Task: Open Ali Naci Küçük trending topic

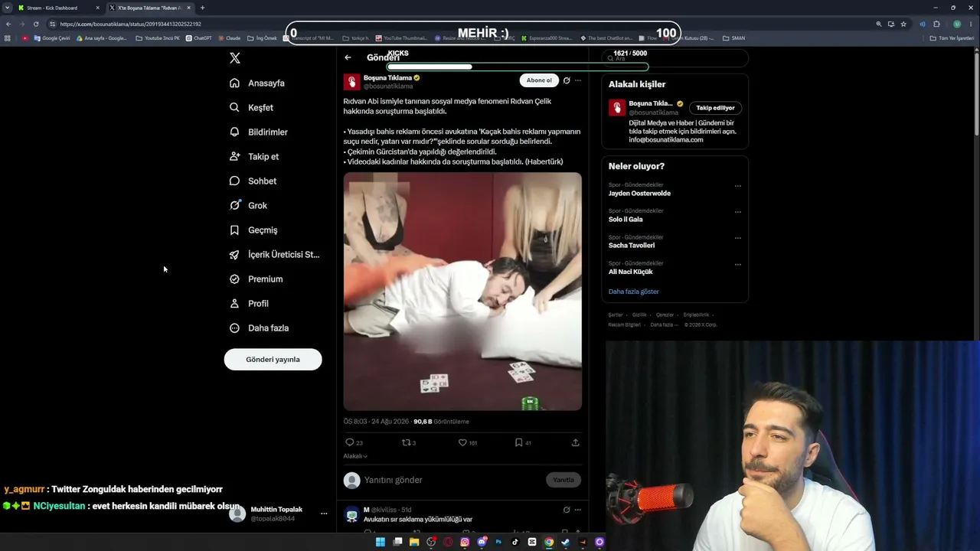Action: tap(631, 272)
